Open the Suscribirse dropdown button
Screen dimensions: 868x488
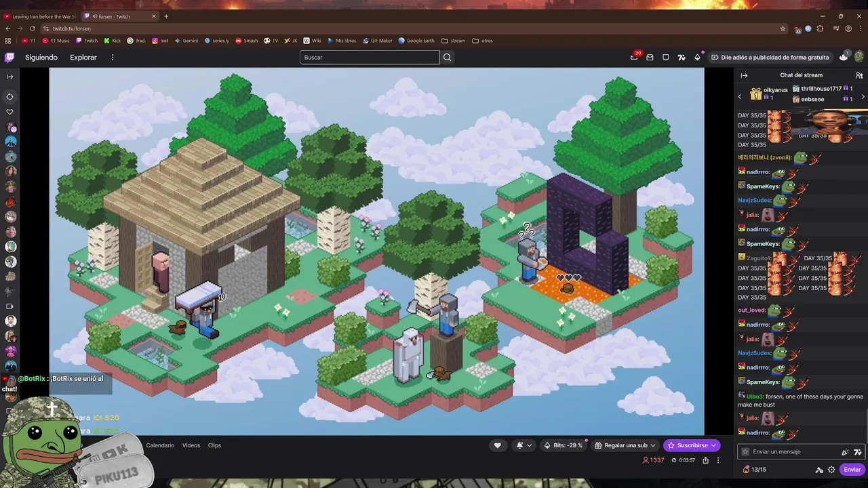pos(692,445)
